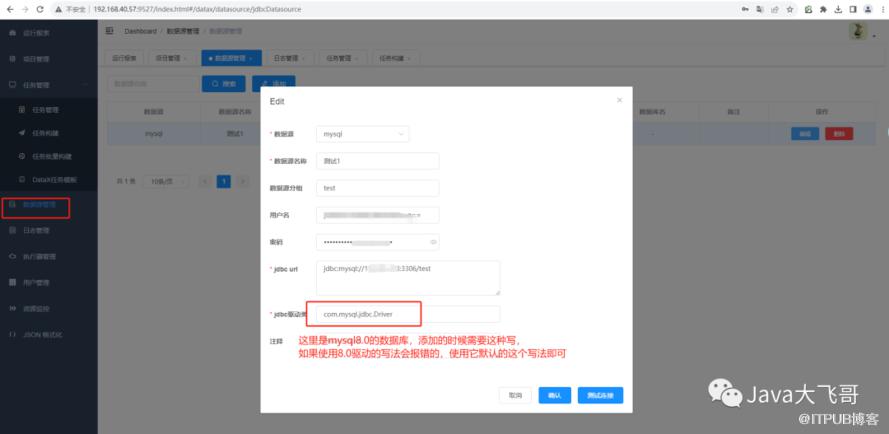
Task: Open the browser profile icon
Action: [867, 10]
